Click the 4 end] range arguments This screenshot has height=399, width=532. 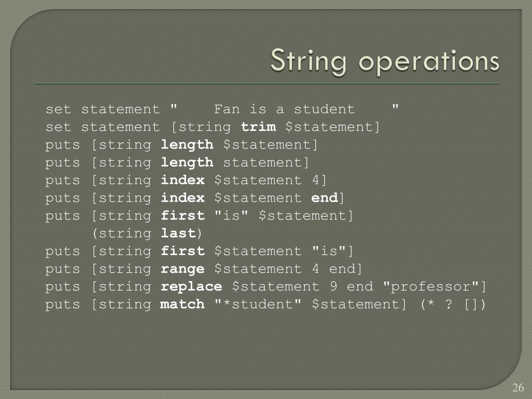tap(337, 269)
